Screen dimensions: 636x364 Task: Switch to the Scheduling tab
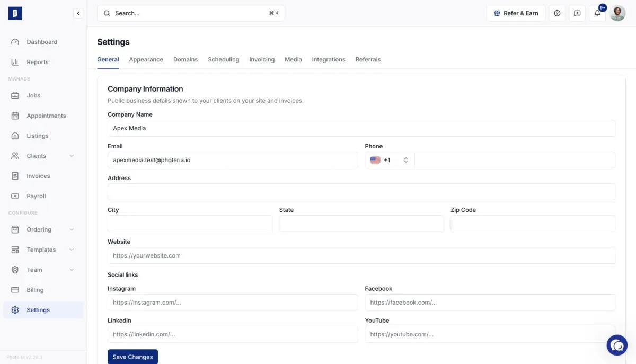coord(224,59)
